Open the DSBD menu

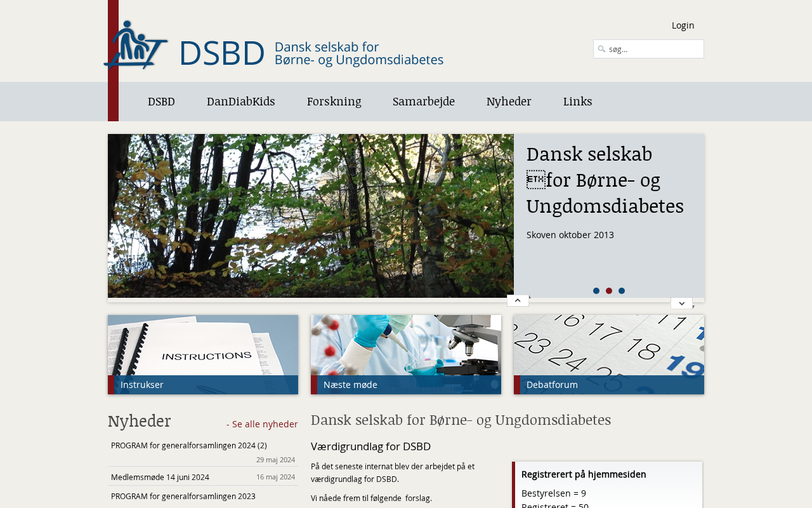point(161,102)
